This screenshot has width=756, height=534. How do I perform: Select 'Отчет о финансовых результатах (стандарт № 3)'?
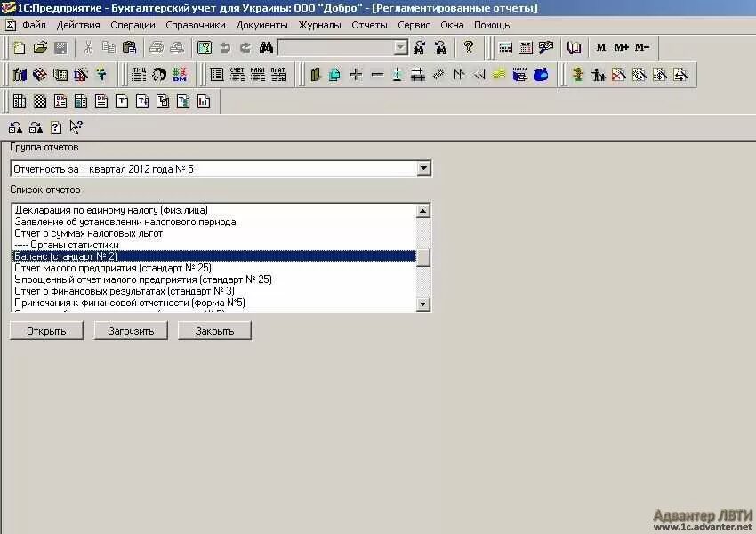214,291
